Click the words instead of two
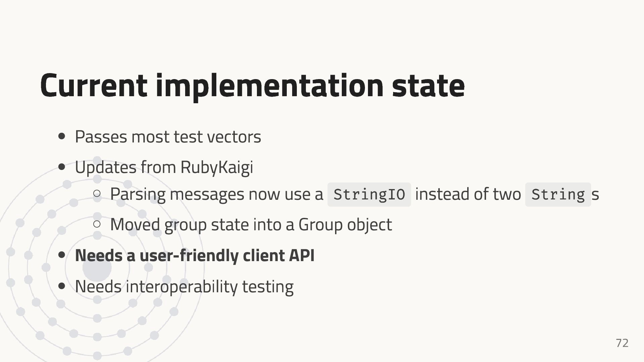The width and height of the screenshot is (644, 362). coord(468,194)
